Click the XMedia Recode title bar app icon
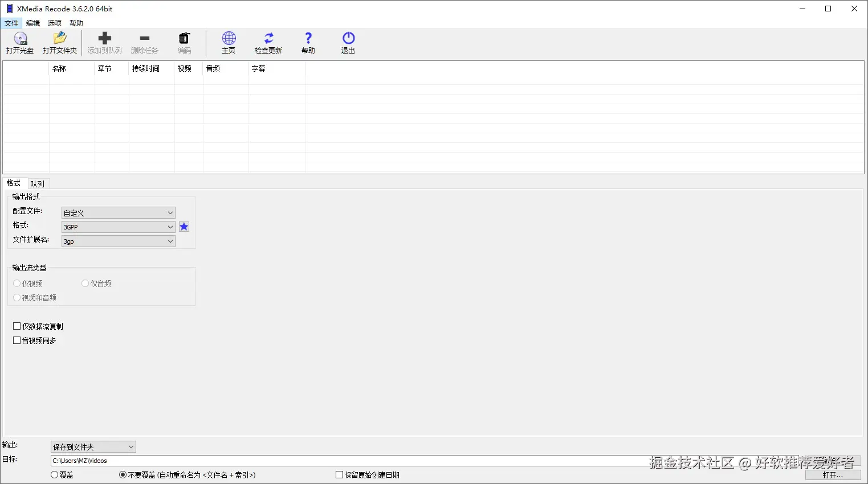The width and height of the screenshot is (868, 484). 9,9
